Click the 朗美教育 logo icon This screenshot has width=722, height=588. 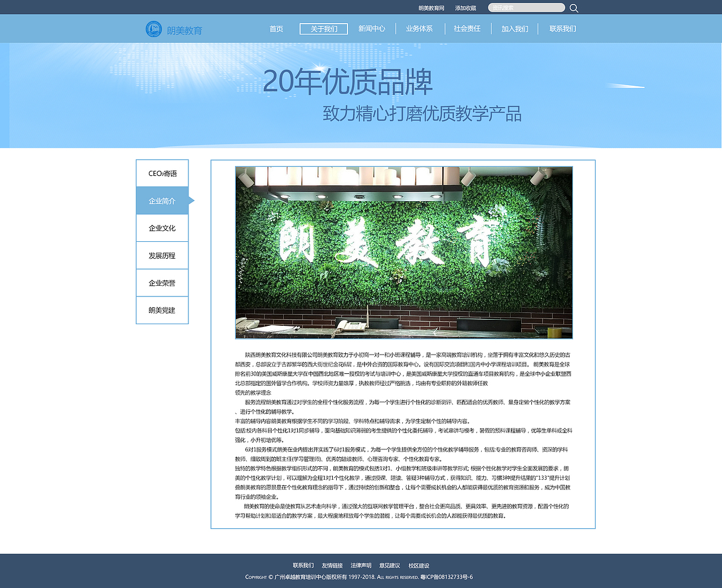coord(153,29)
